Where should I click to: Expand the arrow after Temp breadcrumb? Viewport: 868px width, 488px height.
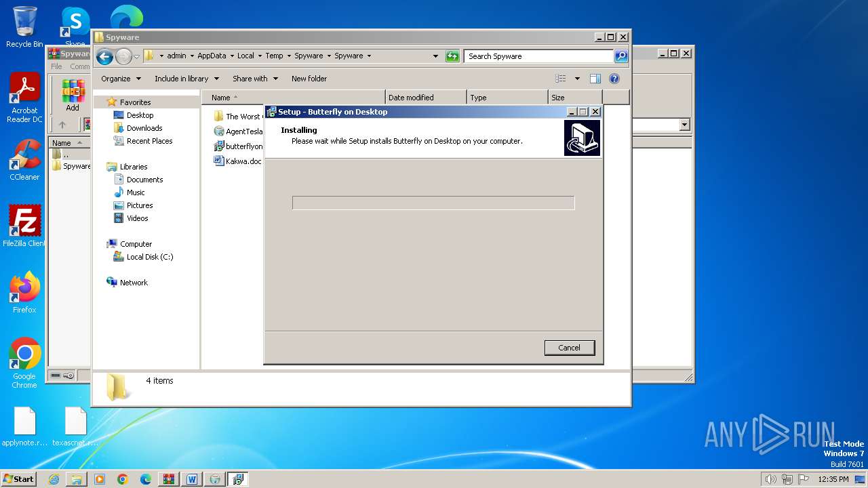click(289, 56)
